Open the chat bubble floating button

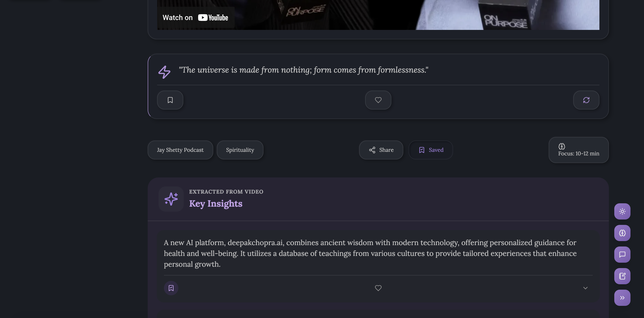coord(622,254)
